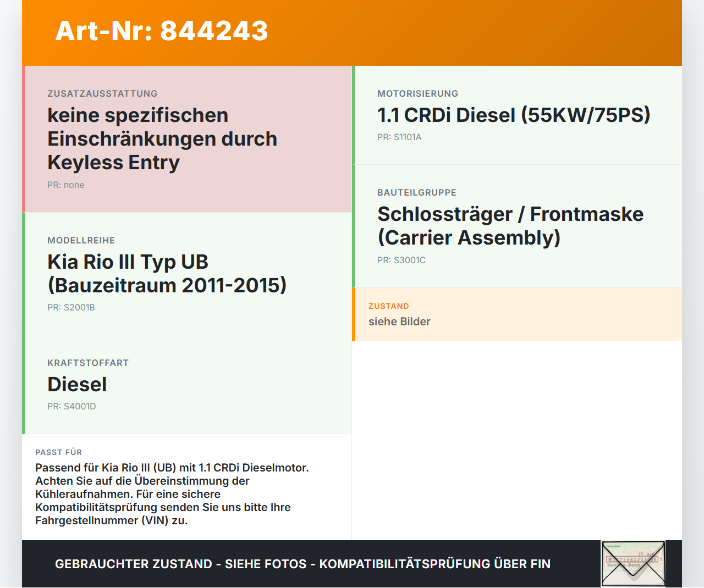The height and width of the screenshot is (588, 704).
Task: Select the 'siehe Bilder' condition text
Action: pos(399,321)
